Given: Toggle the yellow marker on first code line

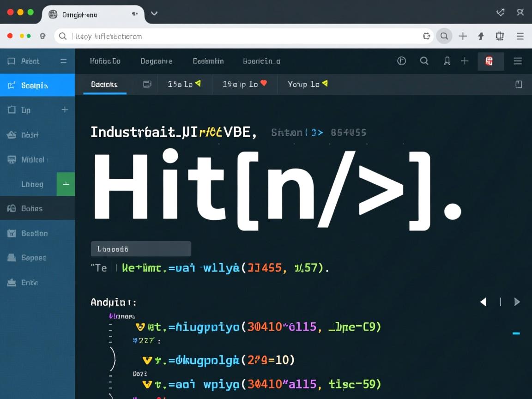Looking at the screenshot, I should click(x=140, y=327).
